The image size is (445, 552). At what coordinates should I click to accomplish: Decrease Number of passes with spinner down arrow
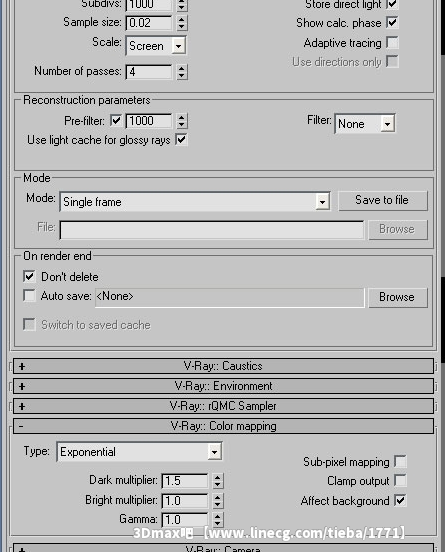click(181, 75)
